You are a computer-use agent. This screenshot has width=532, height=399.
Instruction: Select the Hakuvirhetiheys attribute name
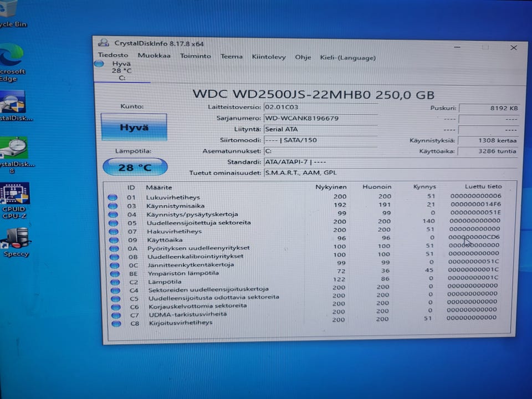pos(175,232)
